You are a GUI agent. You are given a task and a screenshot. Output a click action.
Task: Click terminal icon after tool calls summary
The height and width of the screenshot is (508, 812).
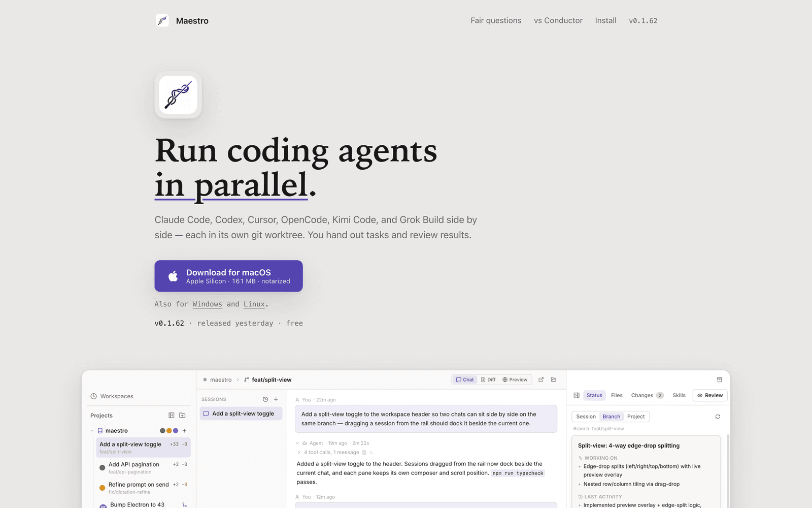tap(371, 452)
